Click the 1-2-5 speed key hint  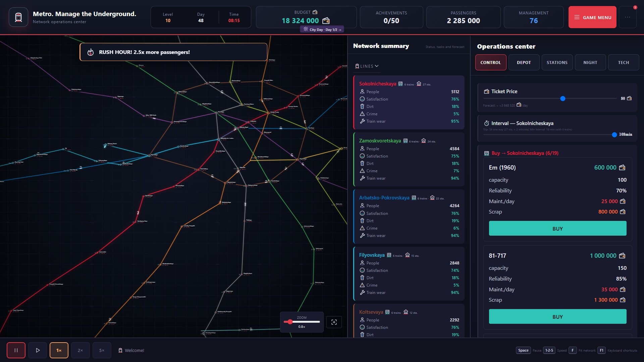click(549, 350)
